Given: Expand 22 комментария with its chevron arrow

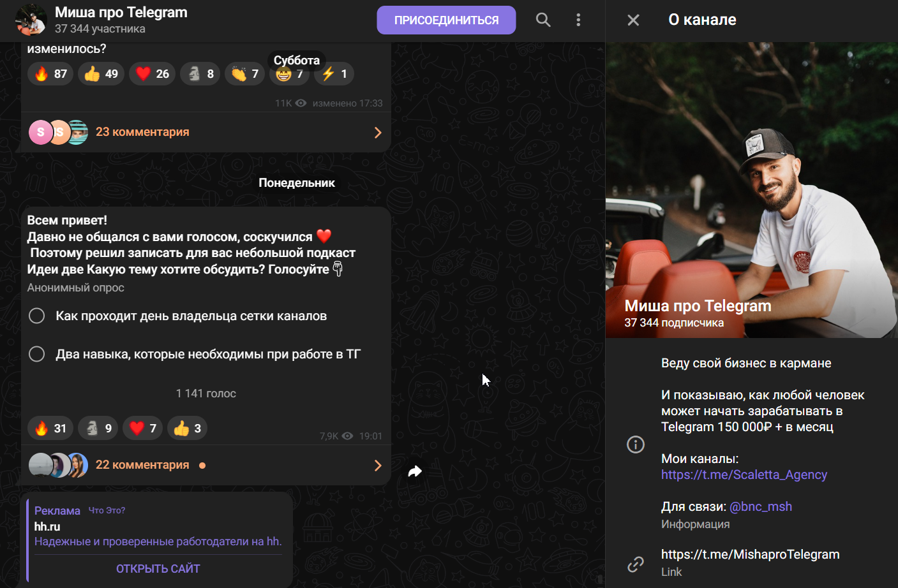Looking at the screenshot, I should point(378,466).
